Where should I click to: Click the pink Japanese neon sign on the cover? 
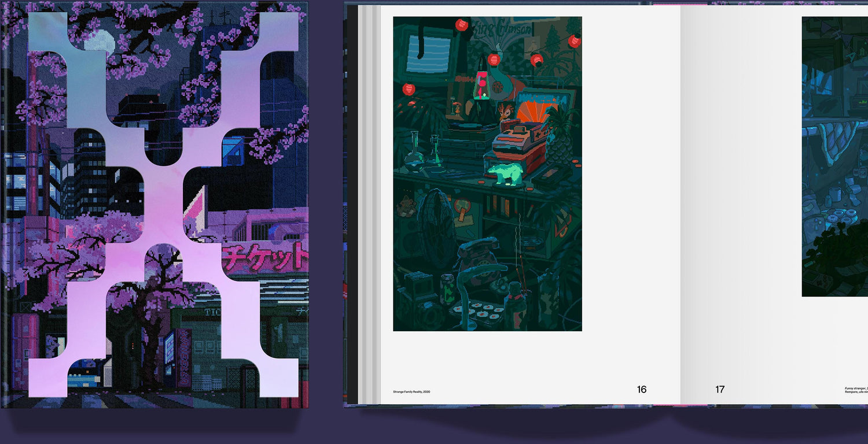click(x=265, y=257)
